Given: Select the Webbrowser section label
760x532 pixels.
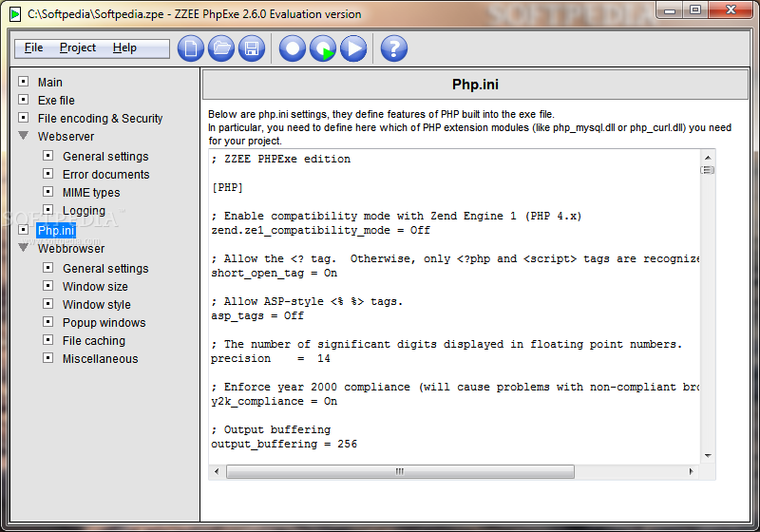Looking at the screenshot, I should (x=71, y=249).
